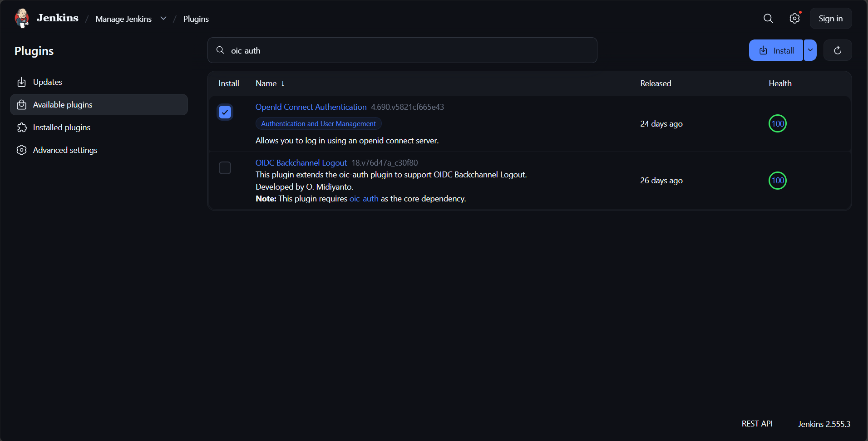
Task: Click the Jenkins 2.555.3 version text
Action: tap(824, 424)
